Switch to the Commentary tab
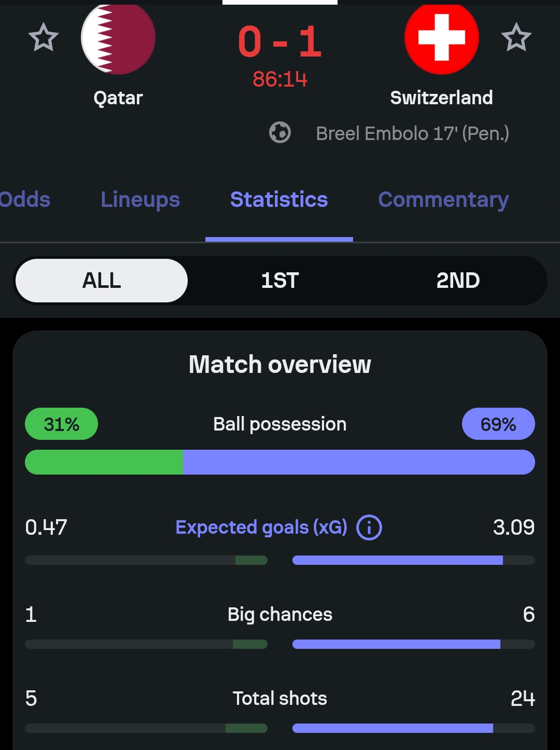 (443, 200)
